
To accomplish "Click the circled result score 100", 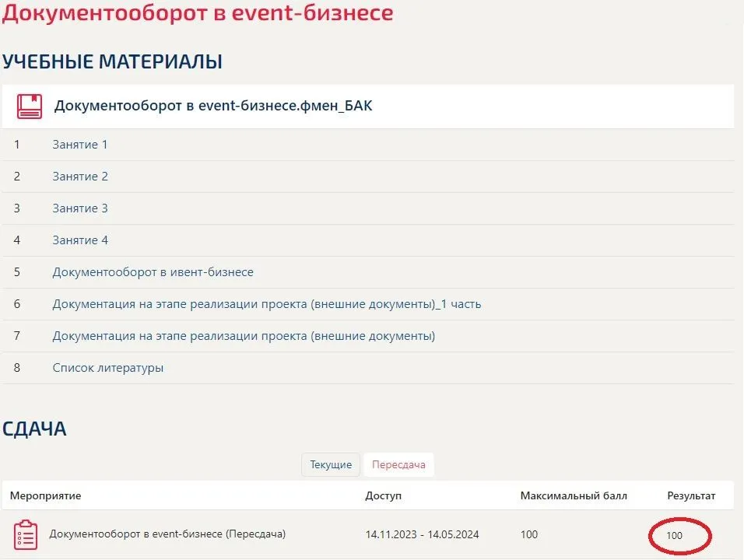I will [x=675, y=535].
